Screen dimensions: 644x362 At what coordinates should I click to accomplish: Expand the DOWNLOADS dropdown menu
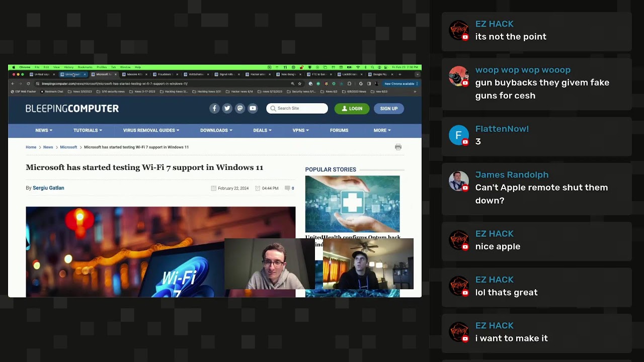[x=216, y=130]
